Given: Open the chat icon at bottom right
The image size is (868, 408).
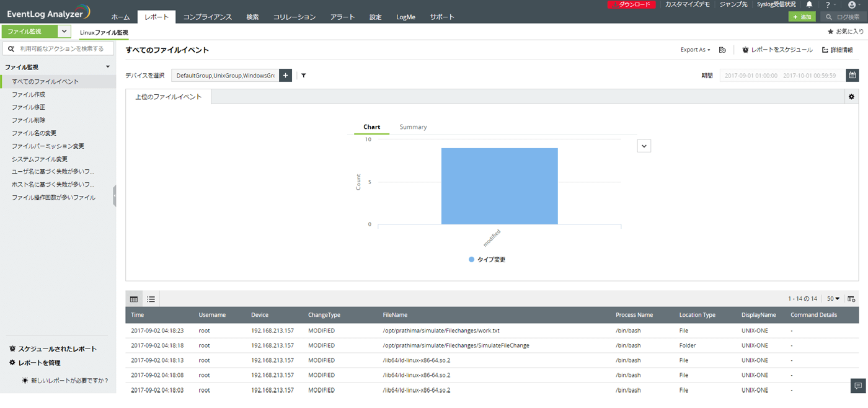Looking at the screenshot, I should click(857, 386).
